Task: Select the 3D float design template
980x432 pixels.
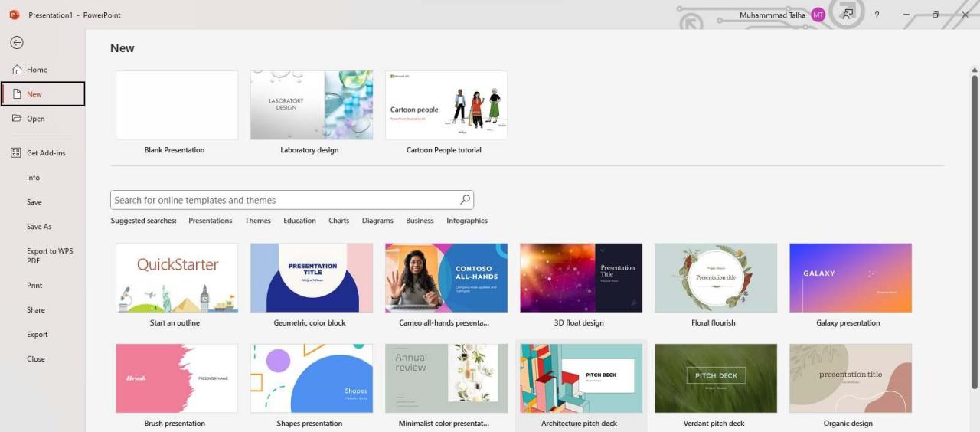Action: pos(581,278)
